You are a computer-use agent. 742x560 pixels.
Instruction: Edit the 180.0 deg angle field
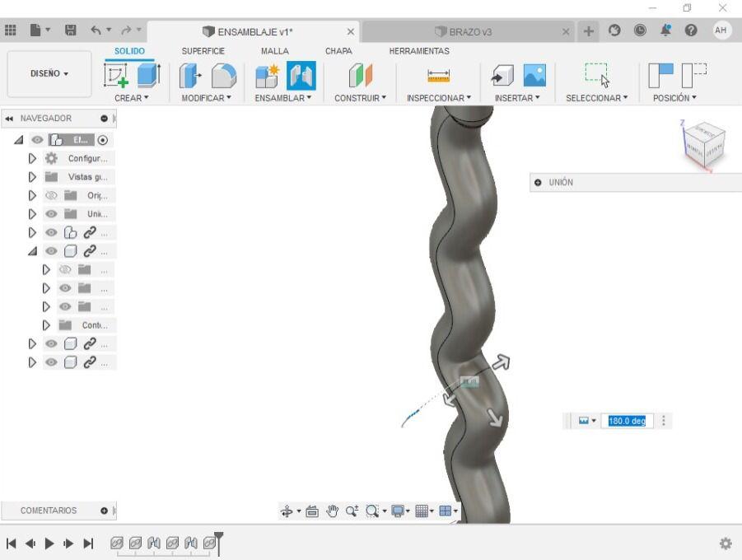point(627,421)
